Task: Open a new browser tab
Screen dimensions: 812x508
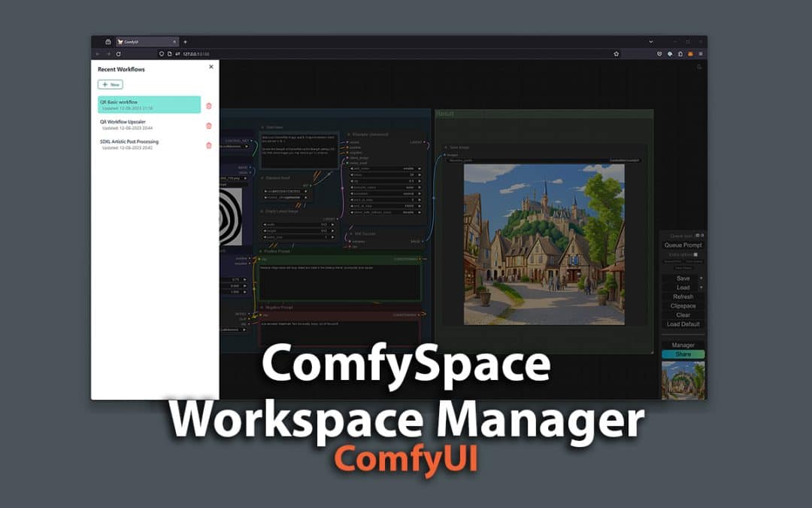Action: coord(186,41)
